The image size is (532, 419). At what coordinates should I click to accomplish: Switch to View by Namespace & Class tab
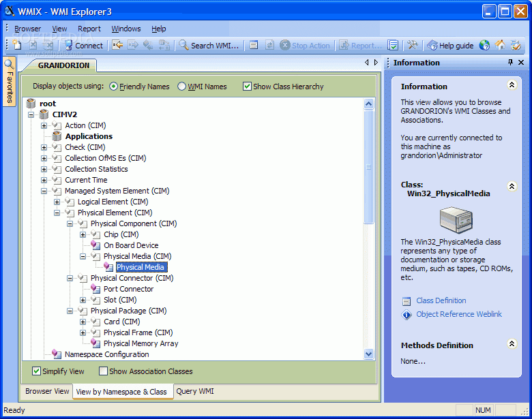(x=121, y=392)
